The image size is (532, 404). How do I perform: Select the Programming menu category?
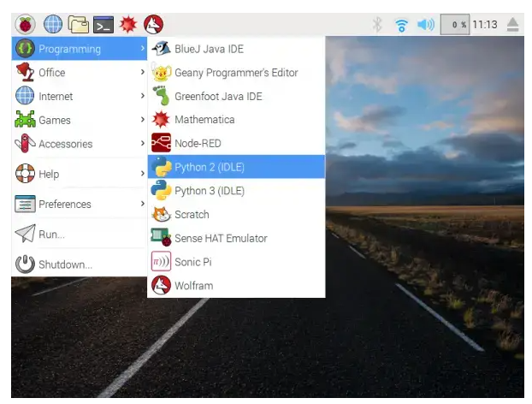pyautogui.click(x=79, y=49)
